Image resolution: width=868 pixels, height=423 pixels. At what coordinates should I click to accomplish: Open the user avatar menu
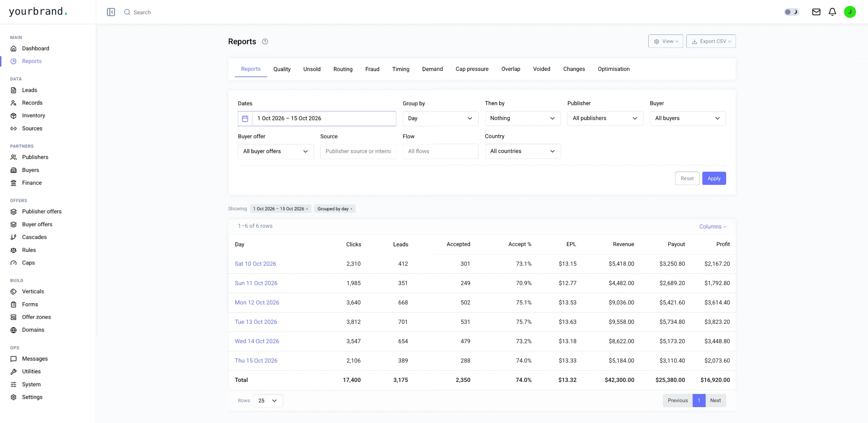[x=850, y=12]
